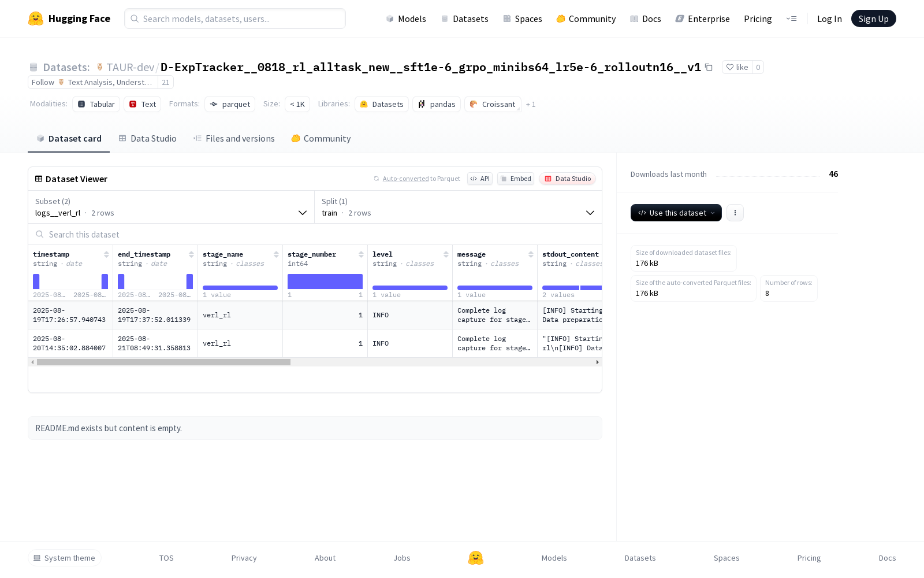The height and width of the screenshot is (578, 924).
Task: Open Spaces in the top navigation
Action: click(523, 18)
